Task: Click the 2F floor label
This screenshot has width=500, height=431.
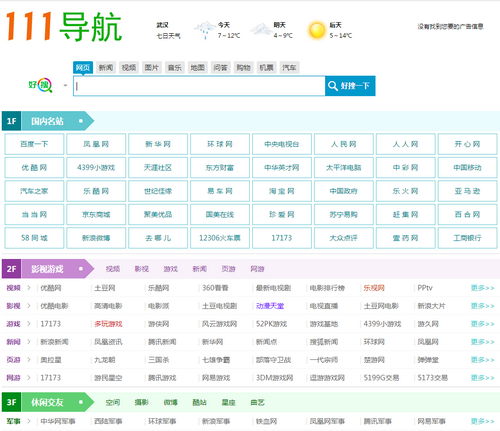Action: click(11, 269)
